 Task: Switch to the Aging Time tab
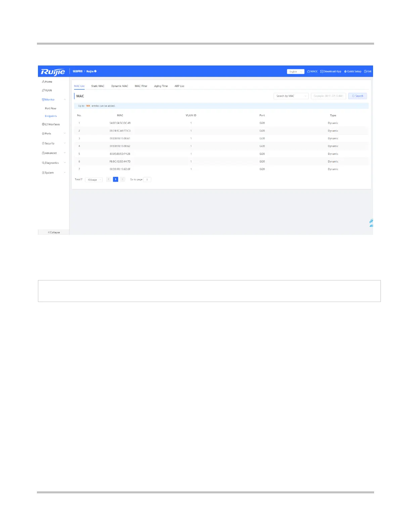[161, 86]
